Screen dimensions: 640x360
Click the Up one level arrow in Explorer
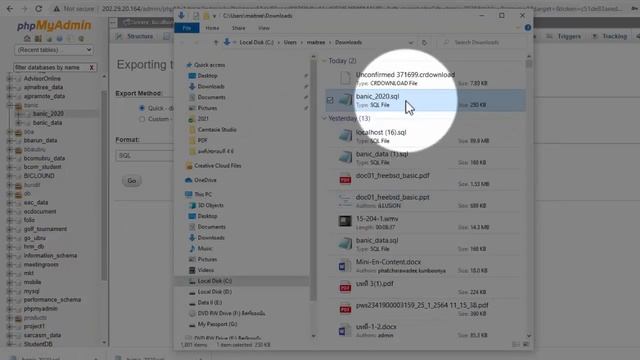pos(216,42)
